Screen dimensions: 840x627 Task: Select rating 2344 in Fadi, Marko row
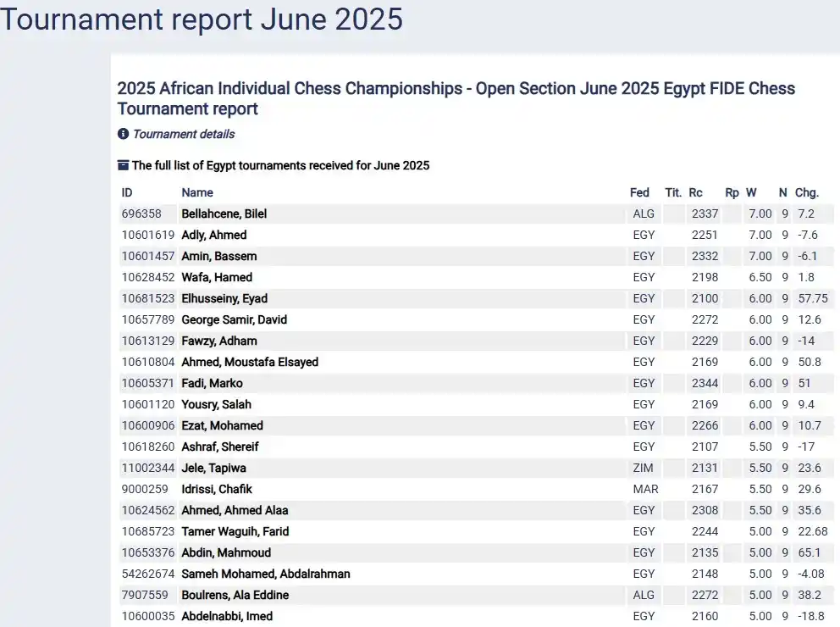[x=705, y=383]
